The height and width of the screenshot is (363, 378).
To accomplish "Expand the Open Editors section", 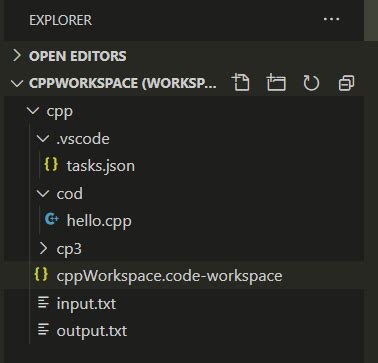I will 17,56.
